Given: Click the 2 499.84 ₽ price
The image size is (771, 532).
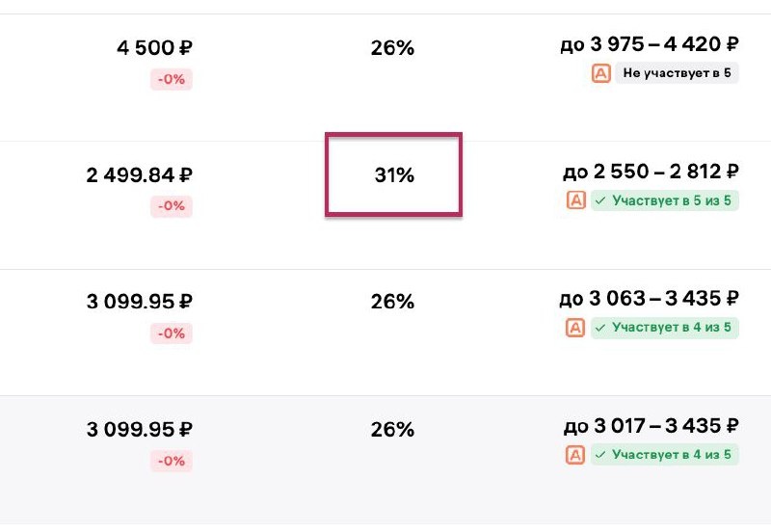Looking at the screenshot, I should 140,174.
